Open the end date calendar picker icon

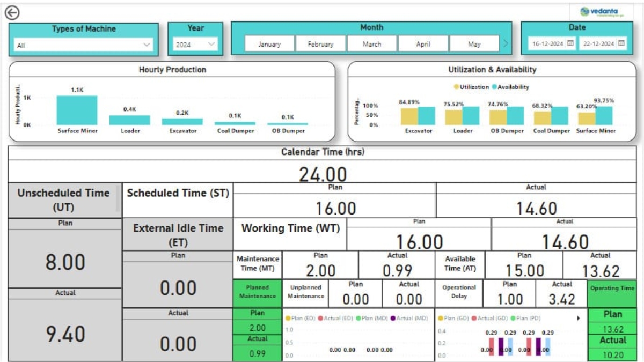point(621,43)
